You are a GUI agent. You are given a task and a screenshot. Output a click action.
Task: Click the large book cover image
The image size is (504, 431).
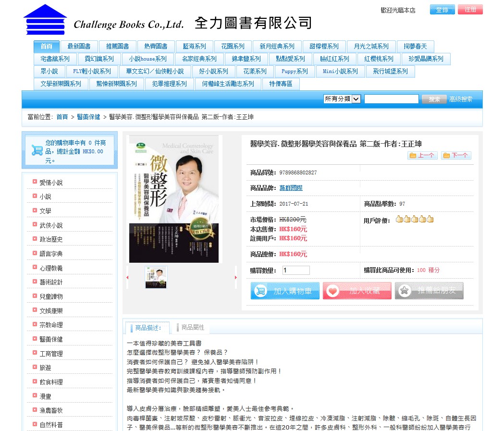(x=173, y=199)
